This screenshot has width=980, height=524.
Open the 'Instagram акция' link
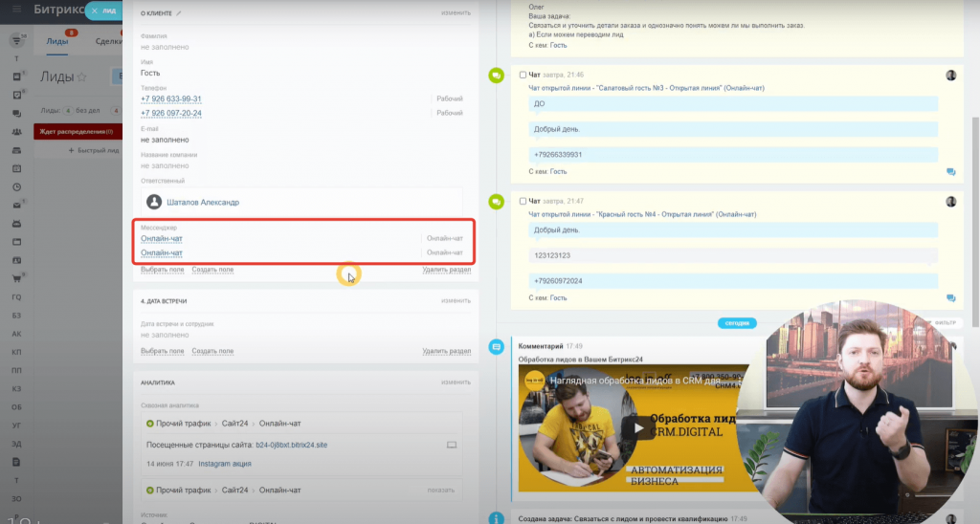click(x=224, y=464)
